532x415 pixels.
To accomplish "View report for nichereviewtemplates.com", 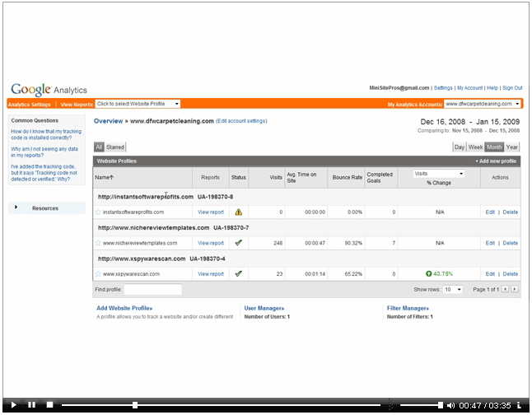I will [x=211, y=243].
